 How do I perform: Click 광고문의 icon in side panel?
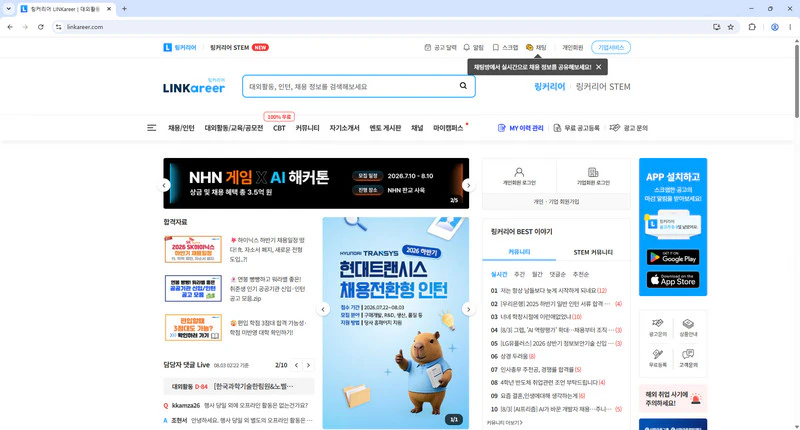coord(658,327)
